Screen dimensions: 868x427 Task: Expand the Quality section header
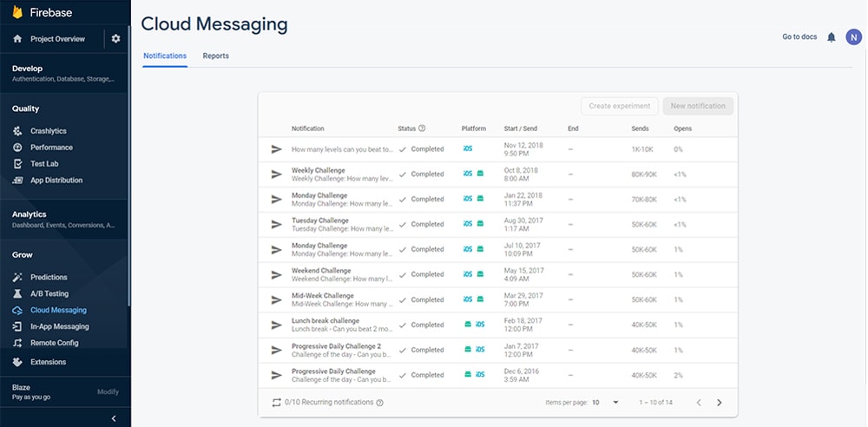click(26, 108)
